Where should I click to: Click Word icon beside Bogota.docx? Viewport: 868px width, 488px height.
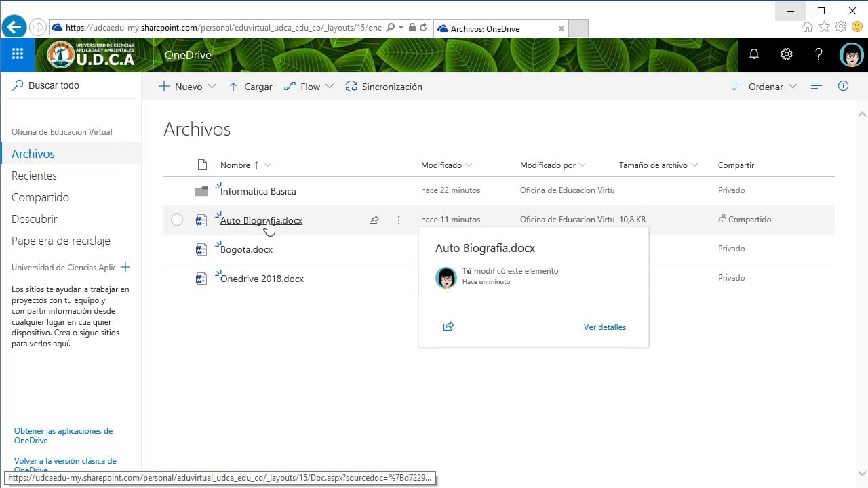[201, 249]
